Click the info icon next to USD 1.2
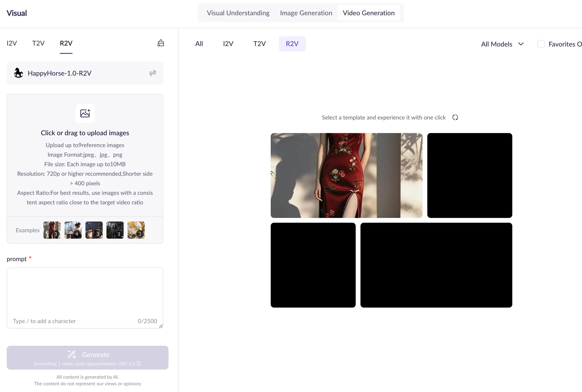 click(139, 363)
